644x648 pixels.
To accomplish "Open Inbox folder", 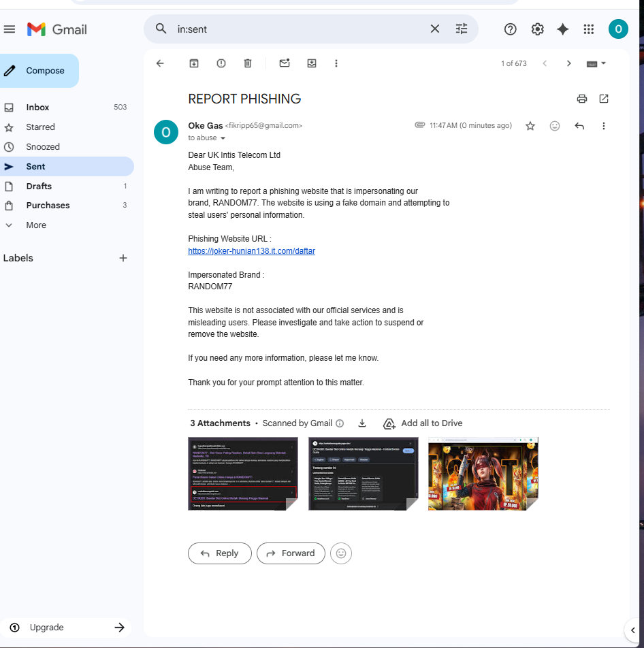I will [66, 107].
